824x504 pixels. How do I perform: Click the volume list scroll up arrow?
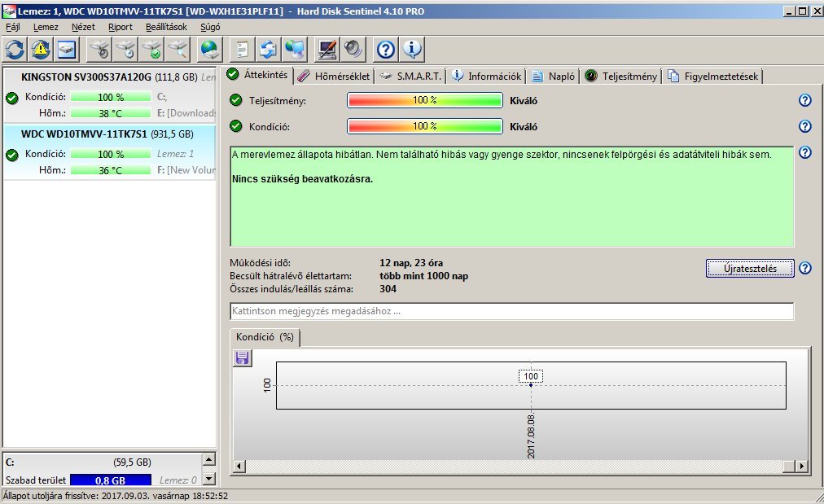209,460
